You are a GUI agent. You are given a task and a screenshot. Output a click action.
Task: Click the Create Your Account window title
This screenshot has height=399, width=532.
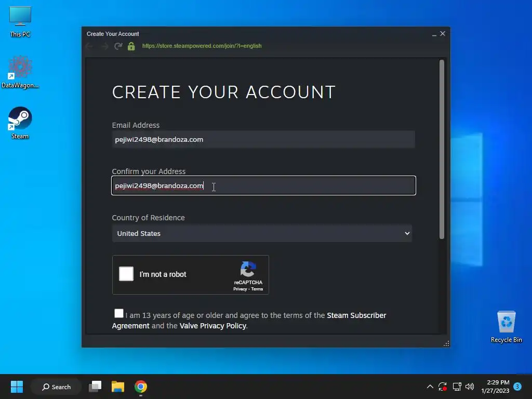click(113, 34)
